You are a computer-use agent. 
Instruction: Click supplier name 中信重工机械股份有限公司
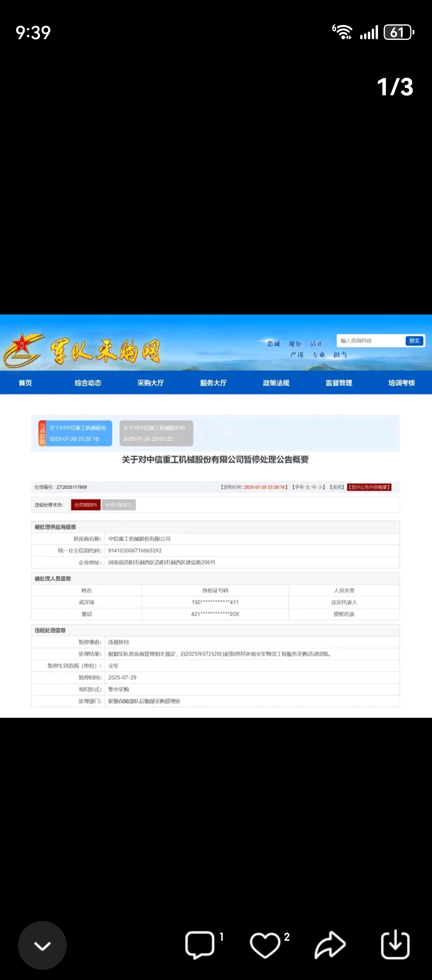click(x=139, y=539)
